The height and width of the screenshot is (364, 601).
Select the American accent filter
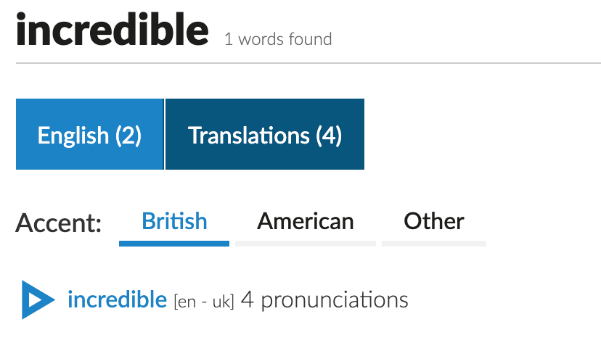point(306,221)
